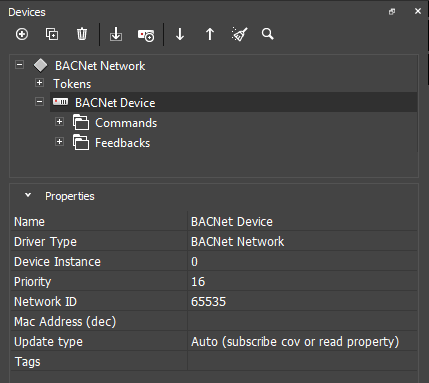Select the Tokens tree item
This screenshot has height=383, width=429.
coord(72,84)
